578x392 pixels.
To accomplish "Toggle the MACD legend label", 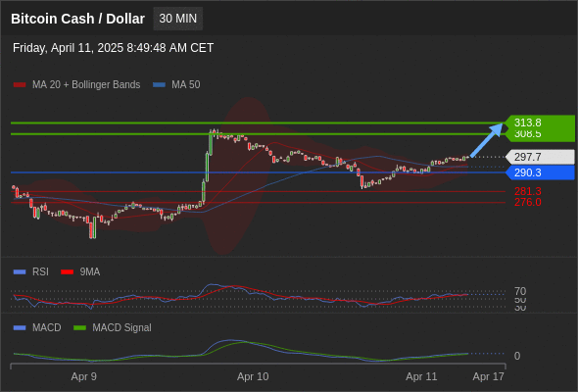I will (47, 328).
